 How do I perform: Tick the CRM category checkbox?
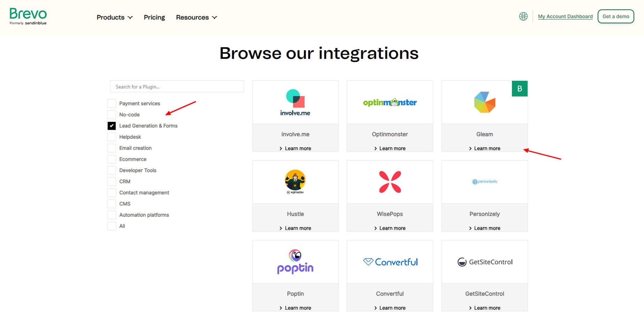(x=112, y=181)
